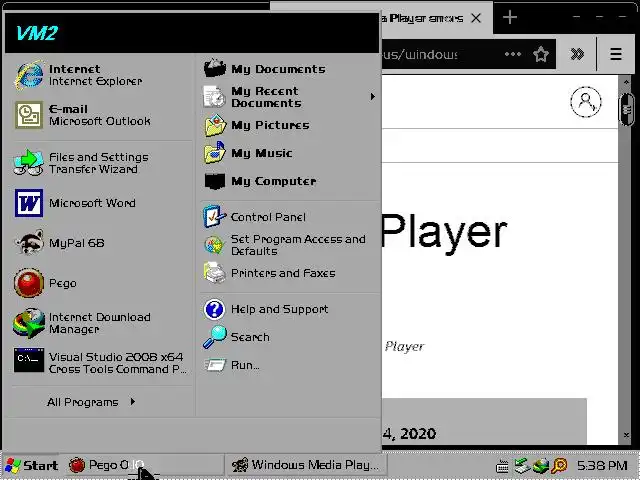Image resolution: width=640 pixels, height=480 pixels.
Task: Open Internet Explorer from Start menu
Action: click(29, 75)
